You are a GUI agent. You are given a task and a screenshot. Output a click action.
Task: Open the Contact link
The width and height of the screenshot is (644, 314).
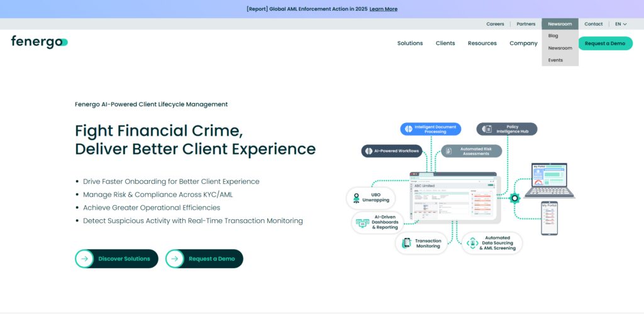[x=594, y=24]
